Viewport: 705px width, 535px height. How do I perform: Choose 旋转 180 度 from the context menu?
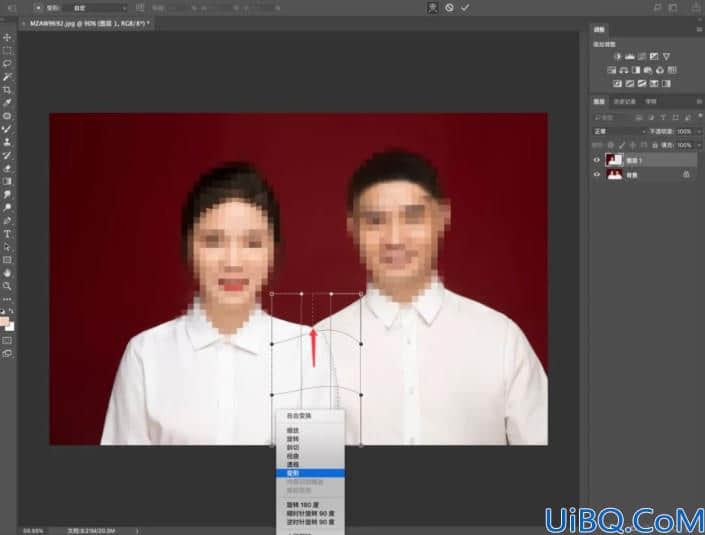point(310,504)
